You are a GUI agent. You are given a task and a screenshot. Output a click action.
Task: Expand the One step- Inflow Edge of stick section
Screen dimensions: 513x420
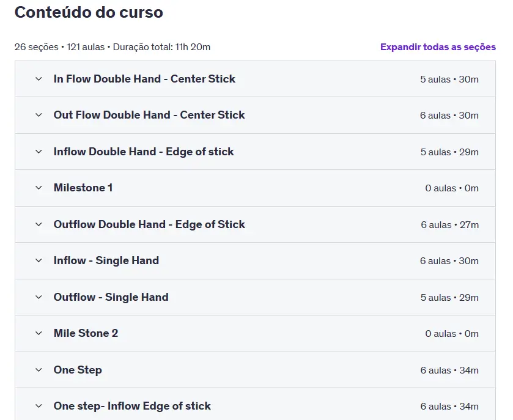tap(132, 406)
